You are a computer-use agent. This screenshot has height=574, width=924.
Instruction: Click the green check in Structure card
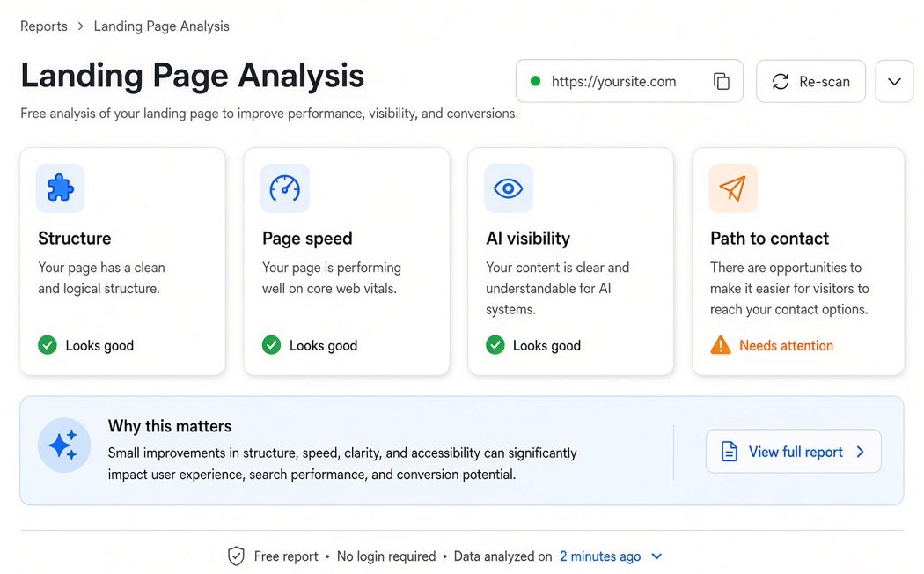tap(48, 345)
